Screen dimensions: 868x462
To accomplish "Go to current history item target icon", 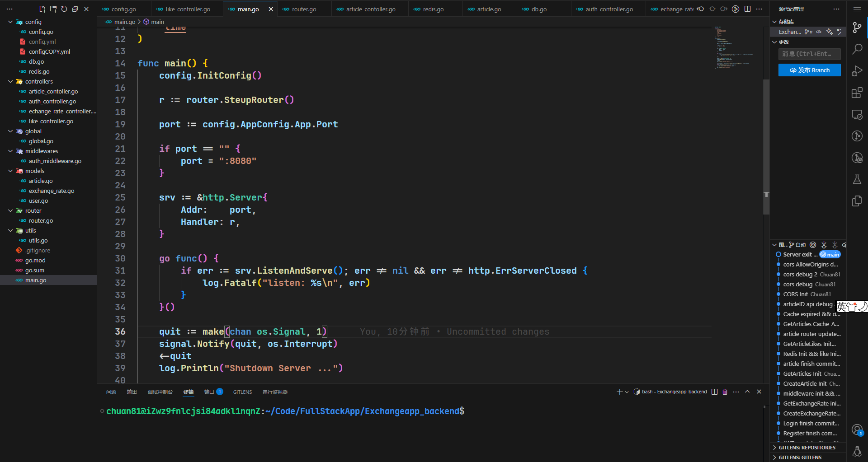I will point(813,245).
